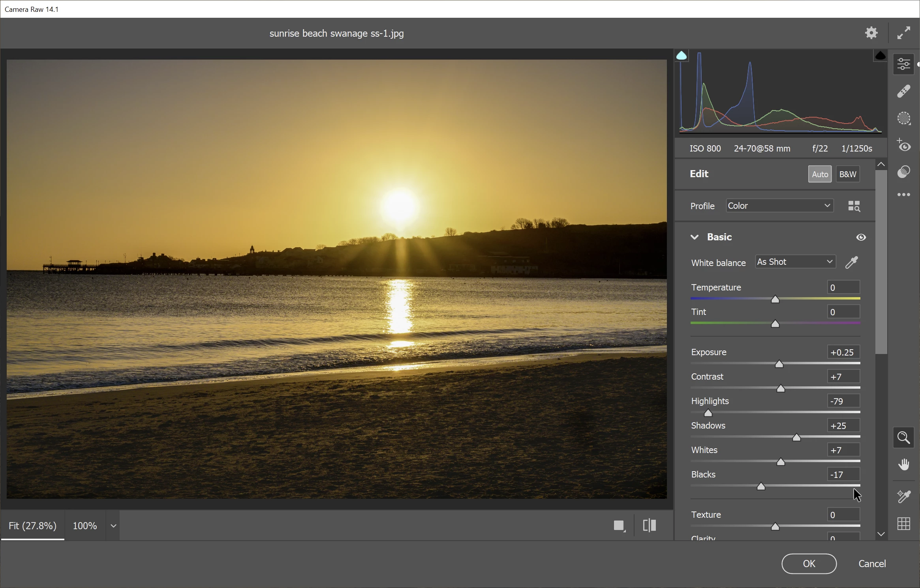
Task: Select the White Balance eyedropper
Action: click(851, 262)
